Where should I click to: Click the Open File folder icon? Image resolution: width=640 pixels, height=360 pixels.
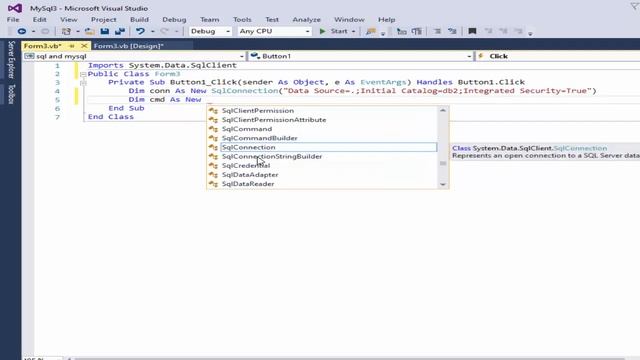pos(90,31)
